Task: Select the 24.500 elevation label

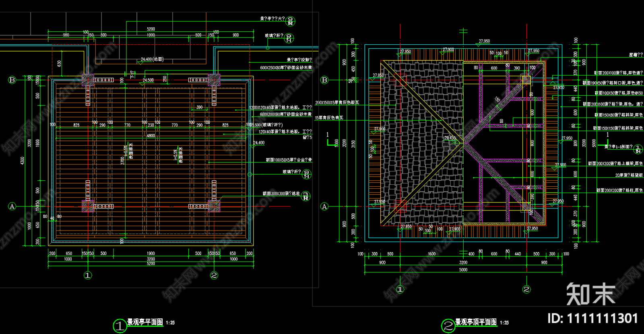Action: coord(148,80)
